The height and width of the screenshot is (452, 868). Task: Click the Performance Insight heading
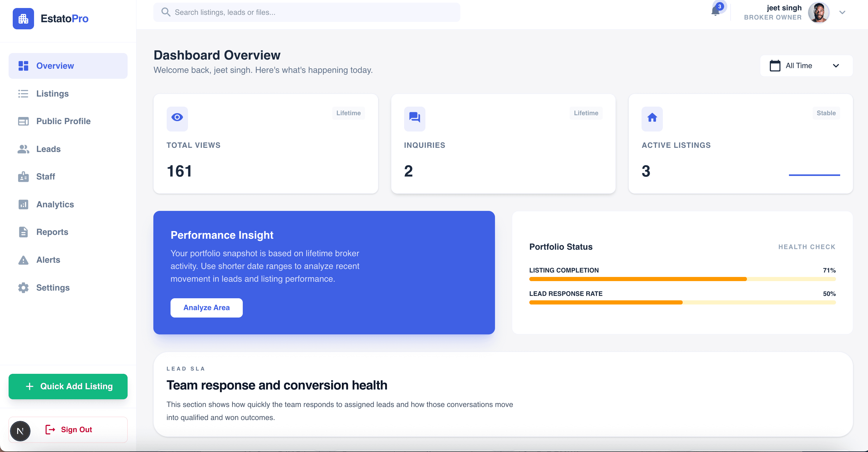pos(222,235)
